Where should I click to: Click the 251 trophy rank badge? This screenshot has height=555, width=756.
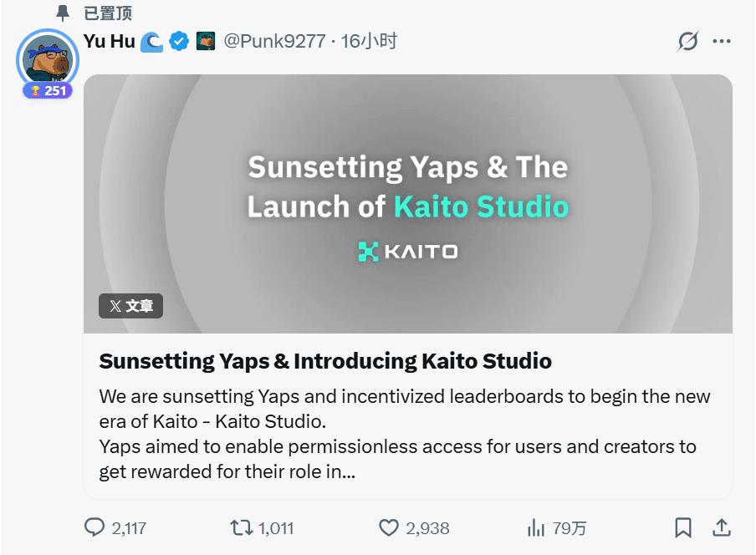48,90
